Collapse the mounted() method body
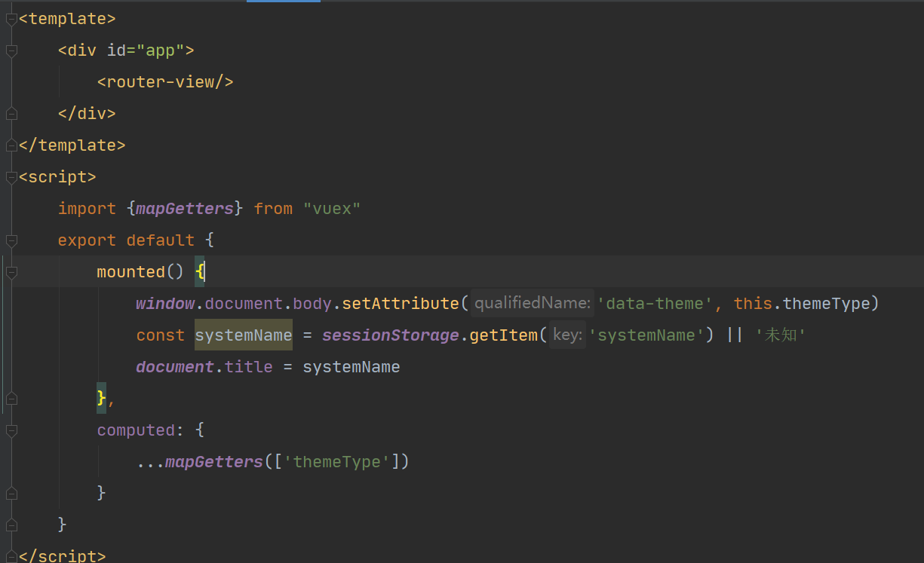 pyautogui.click(x=11, y=272)
